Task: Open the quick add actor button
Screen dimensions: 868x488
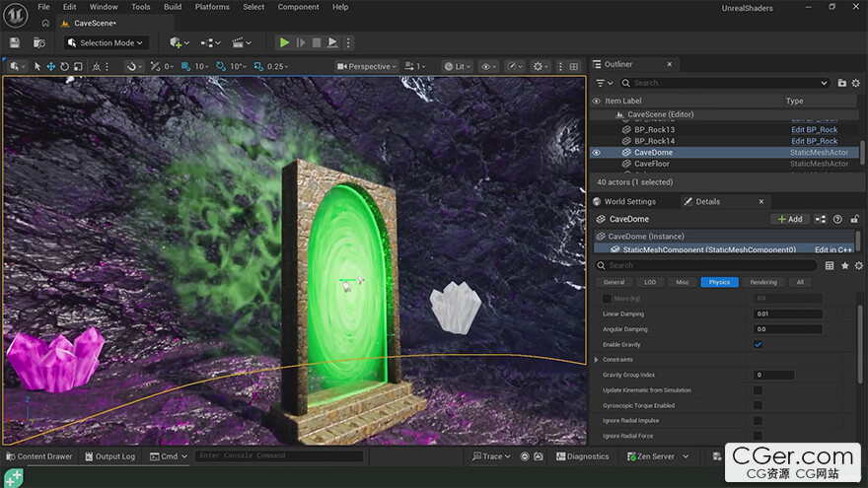Action: click(180, 42)
